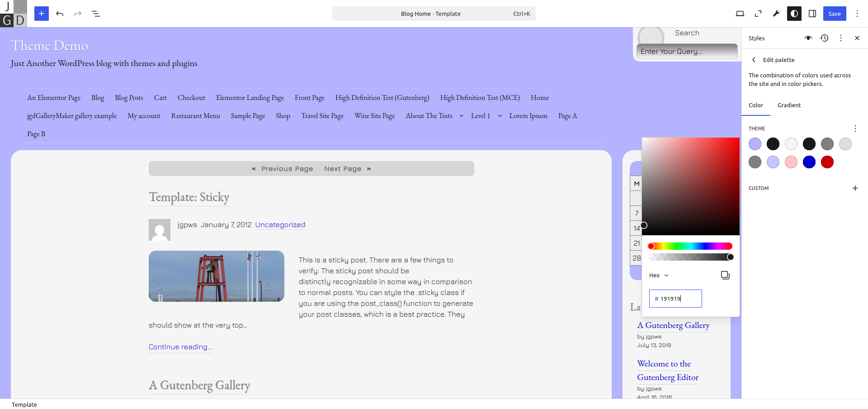Expand the About The Tests submenu
Screen dimensions: 868x409
(461, 116)
